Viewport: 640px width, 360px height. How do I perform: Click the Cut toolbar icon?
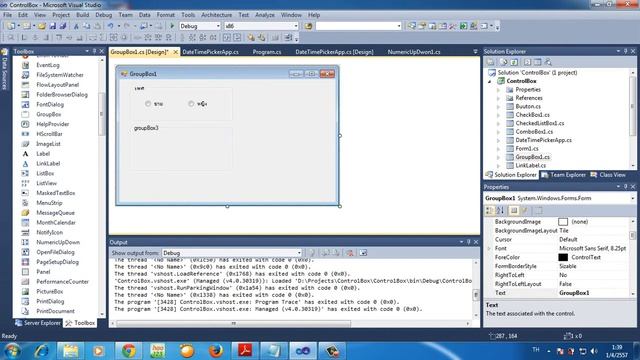pyautogui.click(x=76, y=26)
